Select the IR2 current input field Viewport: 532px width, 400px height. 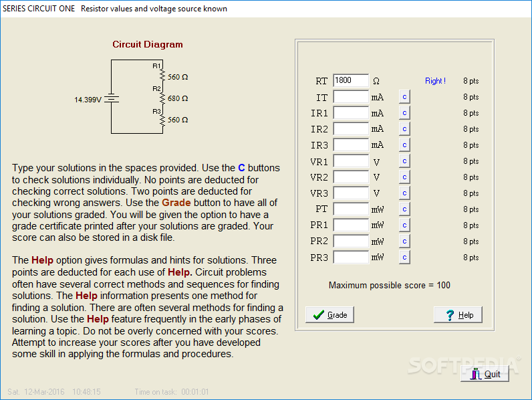coord(351,129)
